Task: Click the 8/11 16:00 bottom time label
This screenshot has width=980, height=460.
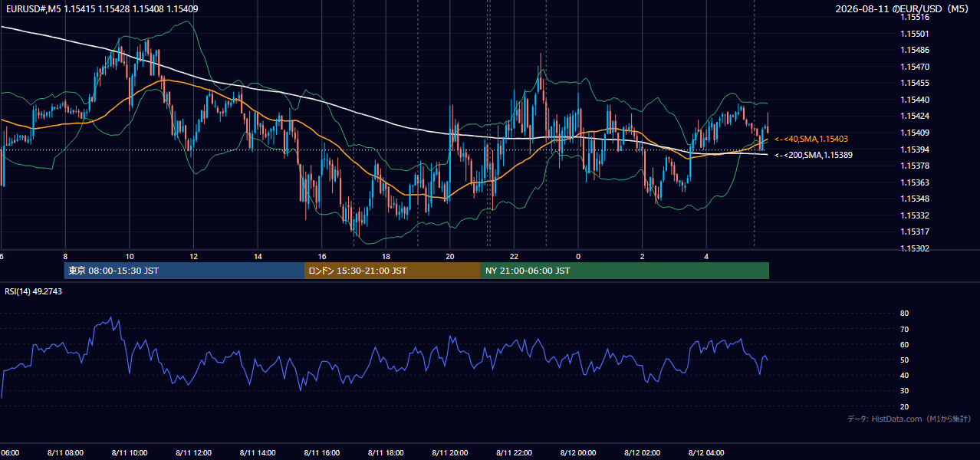Action: tap(322, 453)
